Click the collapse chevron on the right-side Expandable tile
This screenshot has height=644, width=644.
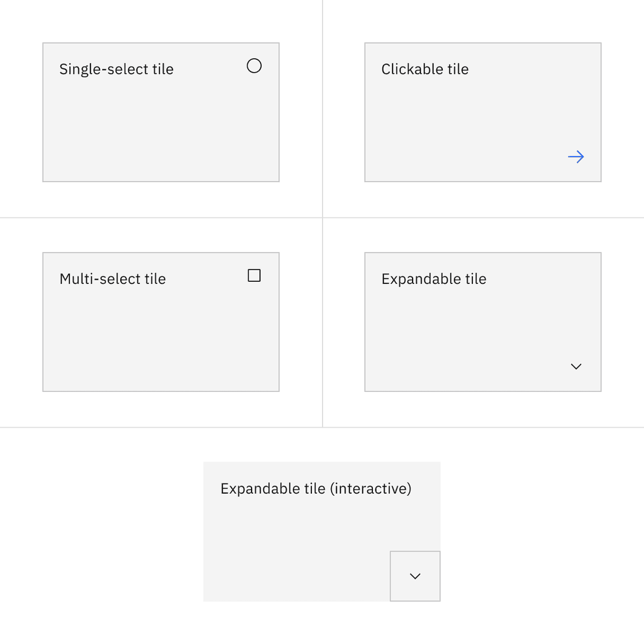click(576, 367)
